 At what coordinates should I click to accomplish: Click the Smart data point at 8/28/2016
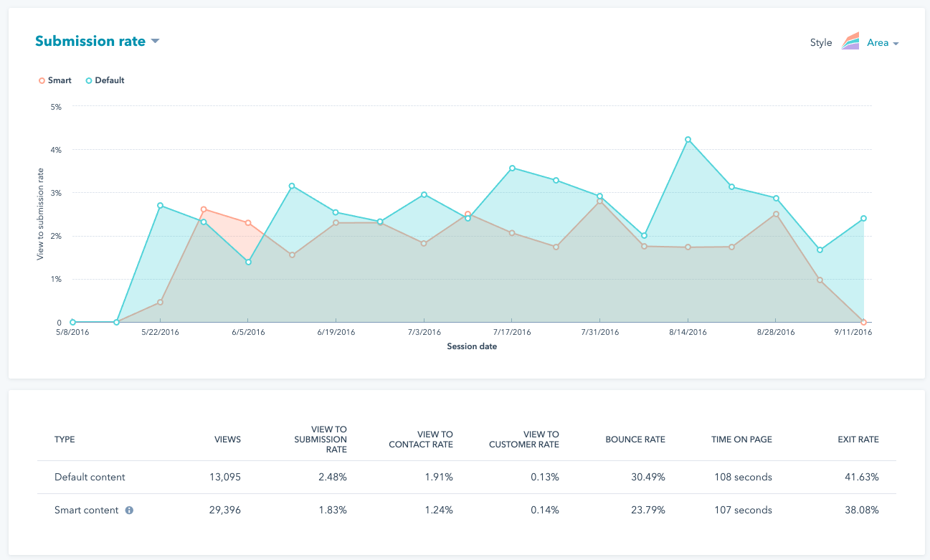pyautogui.click(x=776, y=214)
